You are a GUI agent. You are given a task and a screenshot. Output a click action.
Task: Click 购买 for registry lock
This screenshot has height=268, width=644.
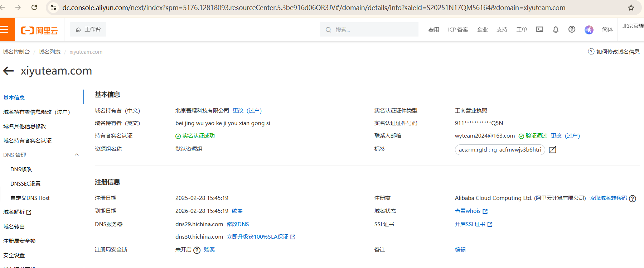209,250
